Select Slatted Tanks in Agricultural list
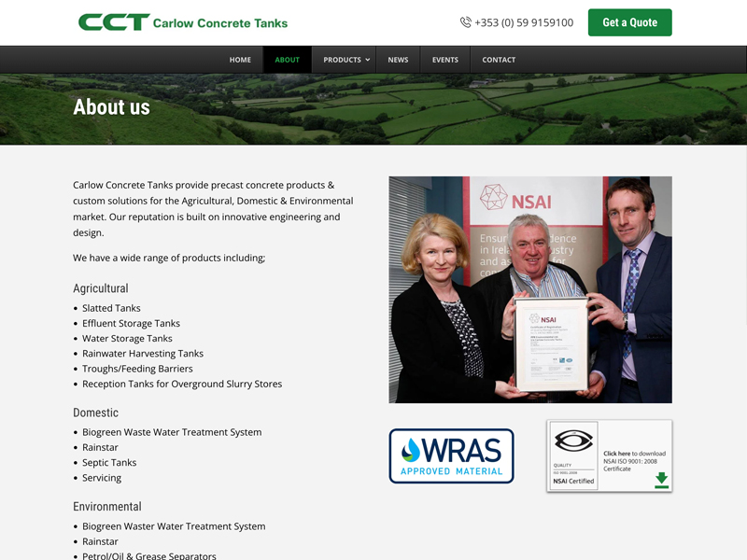 (x=111, y=308)
